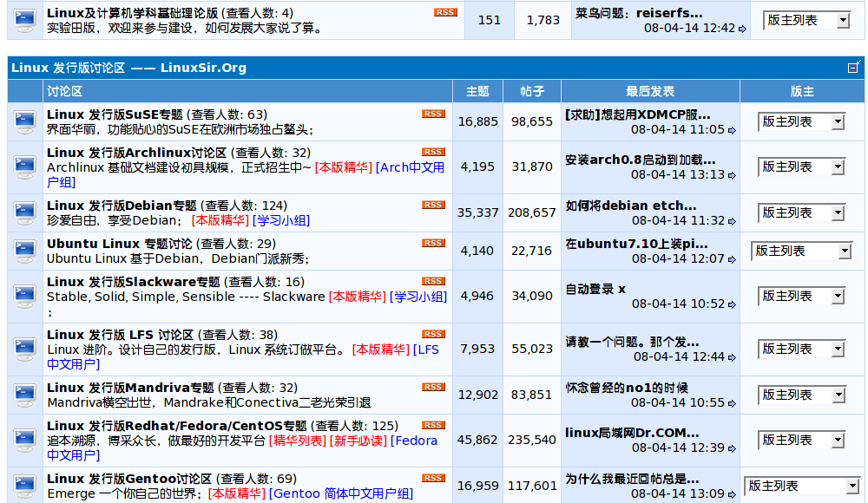Open RSS feed for Gentoo讨论区
Viewport: 868px width, 503px height.
point(433,479)
